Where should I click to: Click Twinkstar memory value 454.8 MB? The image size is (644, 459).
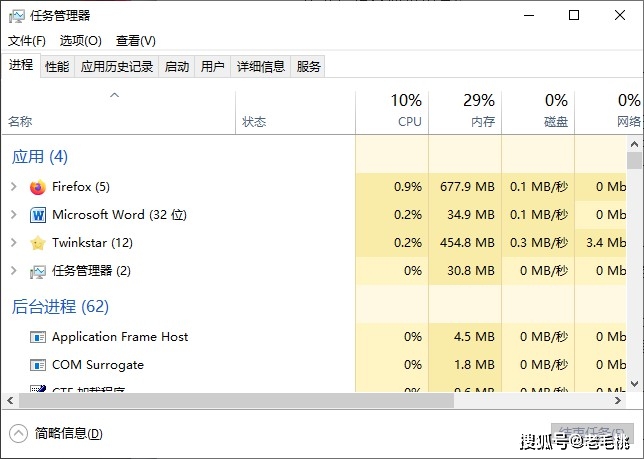click(x=467, y=243)
